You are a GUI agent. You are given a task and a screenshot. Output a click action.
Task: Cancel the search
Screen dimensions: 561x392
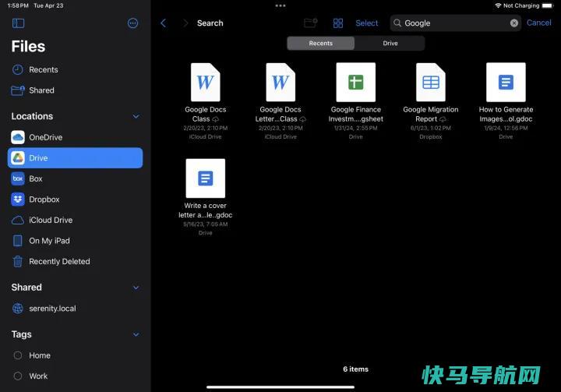point(539,23)
